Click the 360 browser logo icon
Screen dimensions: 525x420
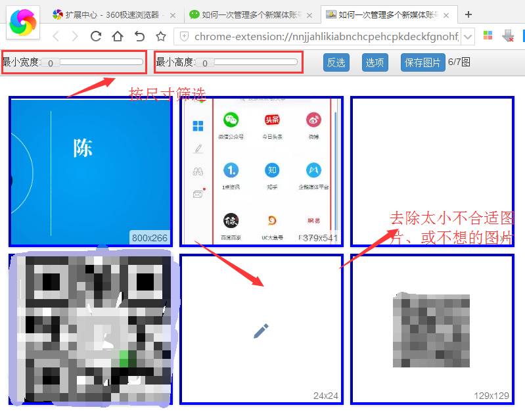click(x=23, y=22)
